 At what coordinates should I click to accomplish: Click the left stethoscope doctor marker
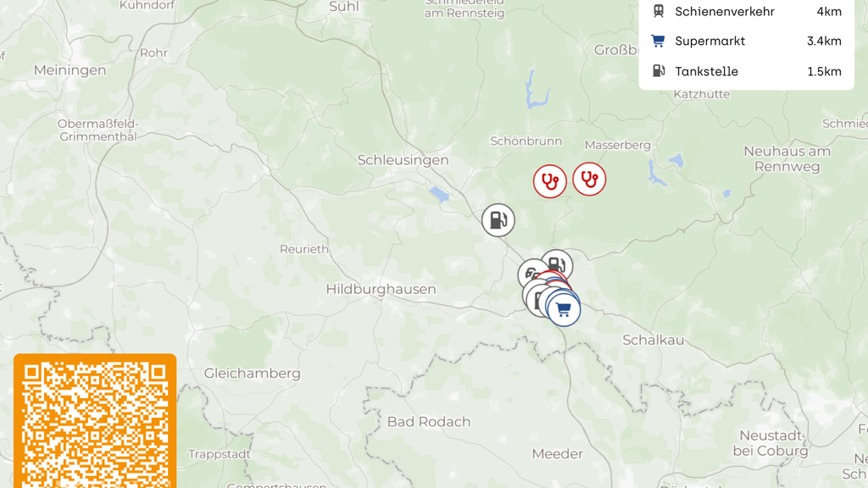(x=549, y=181)
